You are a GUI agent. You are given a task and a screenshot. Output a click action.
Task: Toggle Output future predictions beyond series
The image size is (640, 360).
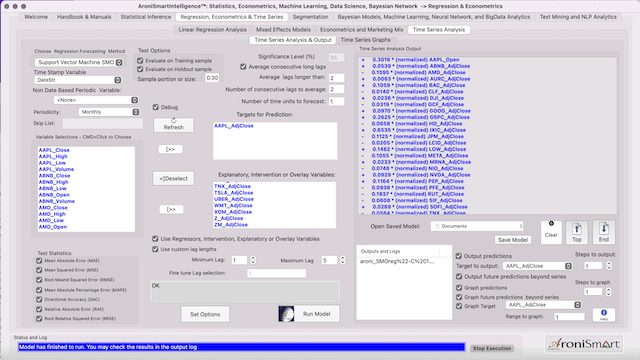tap(459, 276)
